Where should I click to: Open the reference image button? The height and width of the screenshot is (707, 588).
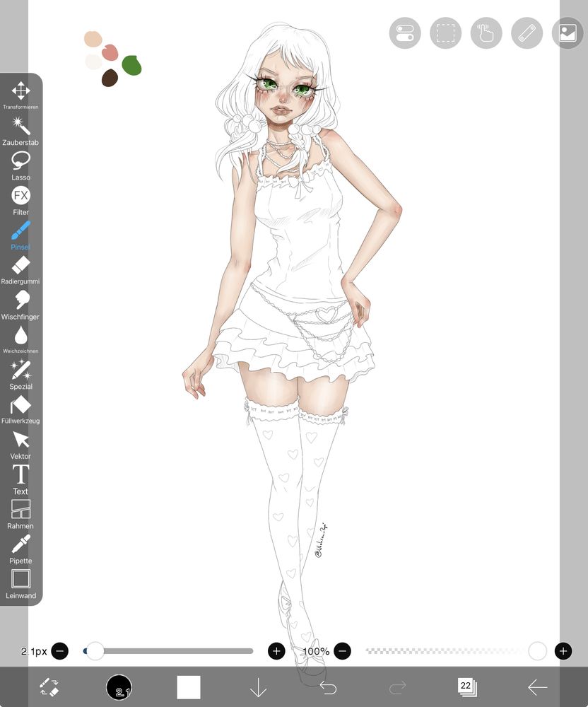[x=568, y=33]
